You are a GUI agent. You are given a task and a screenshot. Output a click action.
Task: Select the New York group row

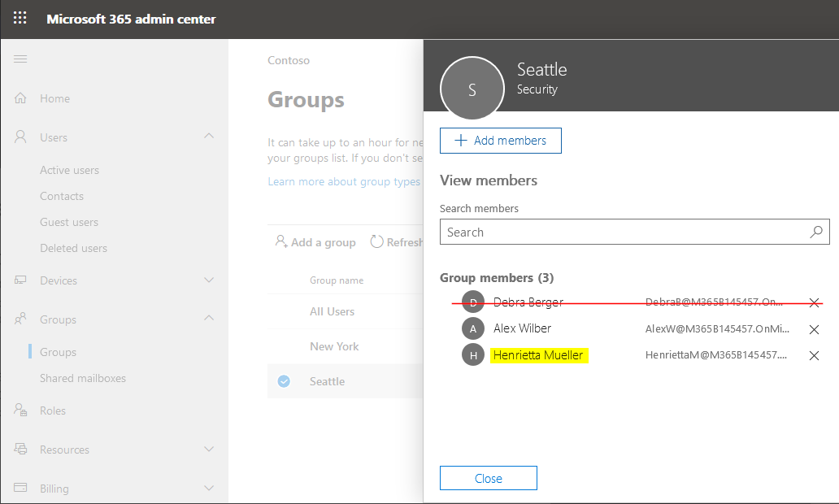click(x=334, y=346)
